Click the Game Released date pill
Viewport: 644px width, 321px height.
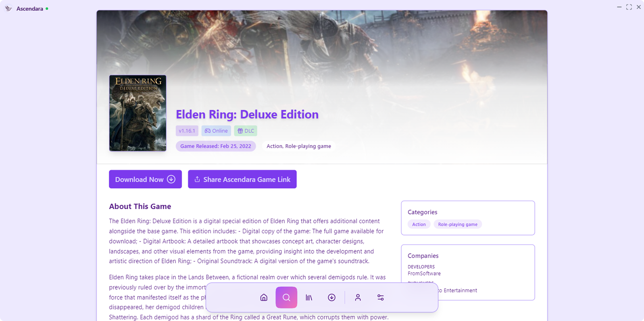pyautogui.click(x=215, y=146)
